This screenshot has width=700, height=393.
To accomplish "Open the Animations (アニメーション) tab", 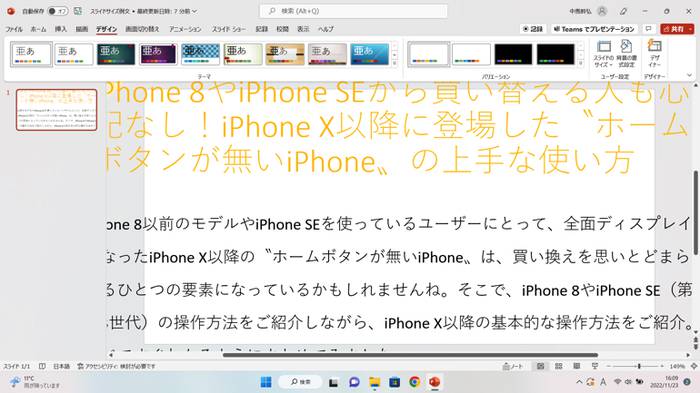I will tap(185, 29).
